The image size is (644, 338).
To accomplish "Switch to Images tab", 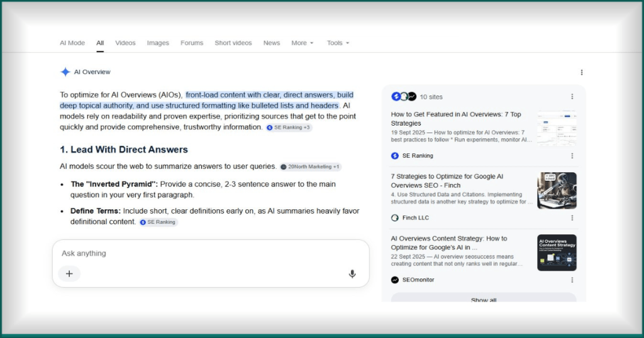I will (158, 43).
